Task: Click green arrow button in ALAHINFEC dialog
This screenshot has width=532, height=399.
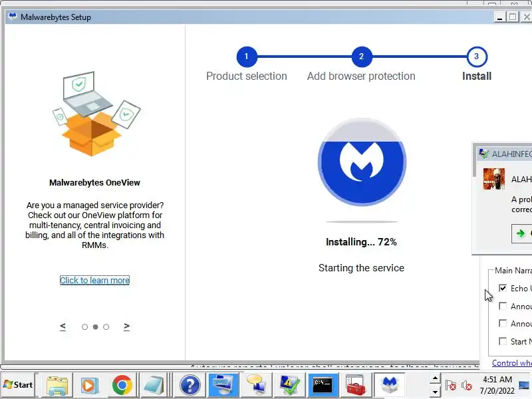Action: pyautogui.click(x=521, y=233)
